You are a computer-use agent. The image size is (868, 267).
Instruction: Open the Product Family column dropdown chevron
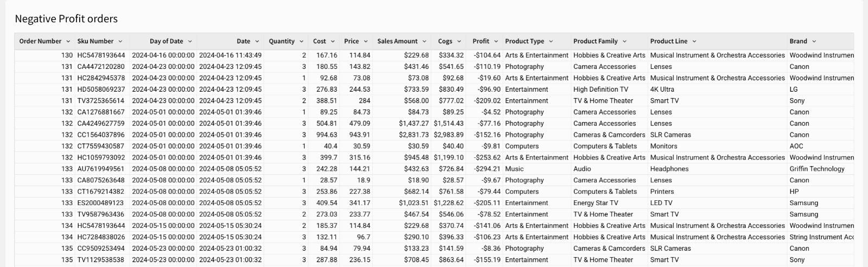[624, 41]
